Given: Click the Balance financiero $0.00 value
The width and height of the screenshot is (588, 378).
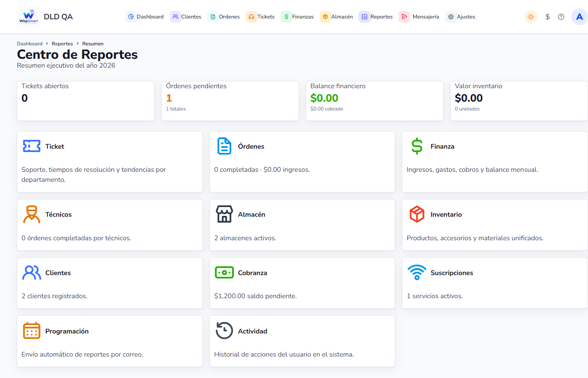Looking at the screenshot, I should coord(324,98).
